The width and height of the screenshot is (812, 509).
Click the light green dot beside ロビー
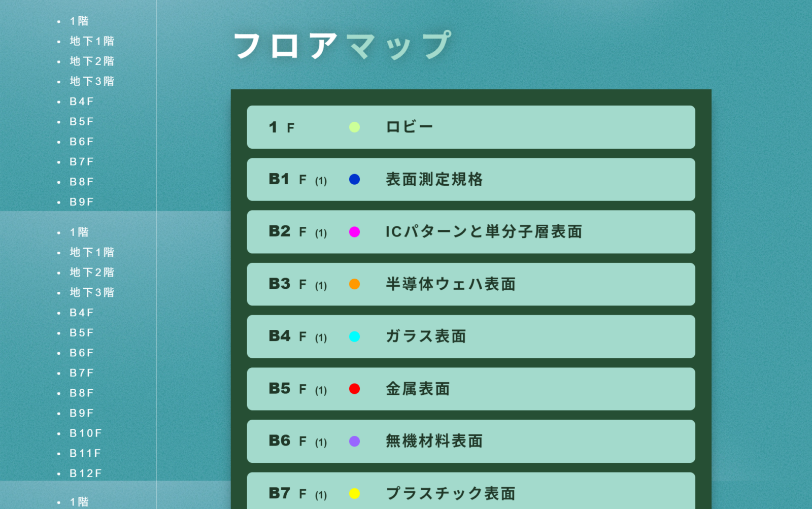(x=354, y=127)
